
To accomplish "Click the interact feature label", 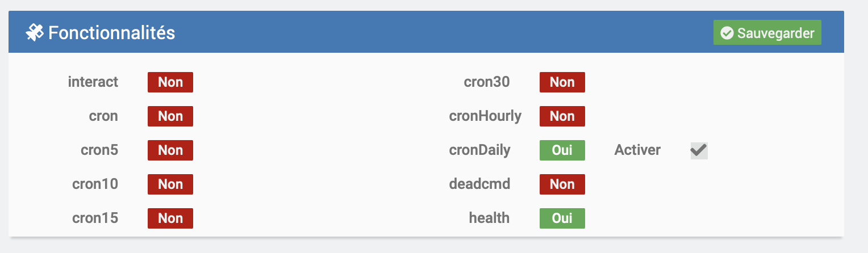I will [x=93, y=82].
